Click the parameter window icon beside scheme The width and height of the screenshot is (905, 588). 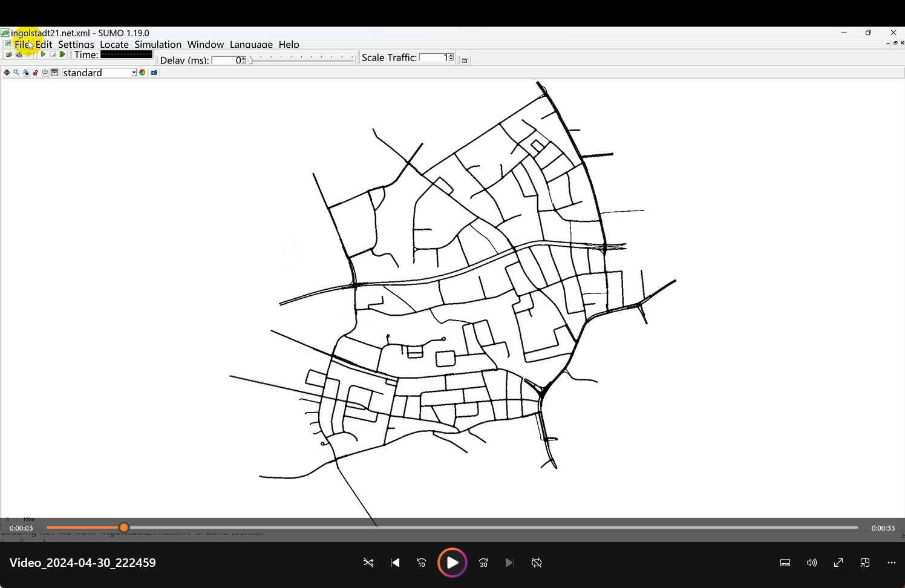(54, 73)
